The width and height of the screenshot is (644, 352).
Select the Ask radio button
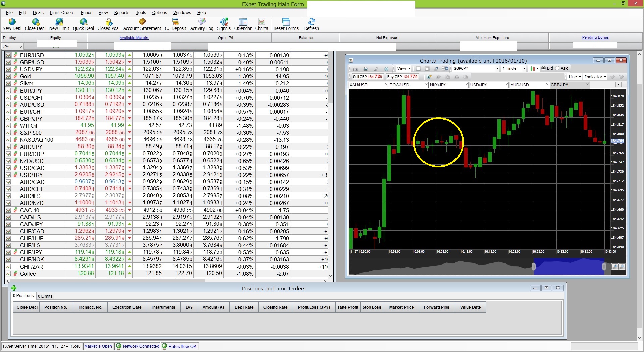(x=557, y=68)
